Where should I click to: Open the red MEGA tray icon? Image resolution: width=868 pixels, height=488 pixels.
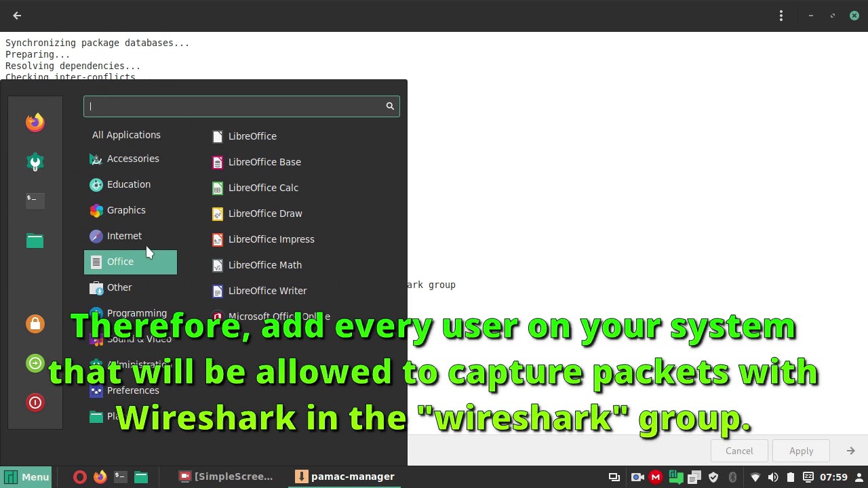point(656,477)
